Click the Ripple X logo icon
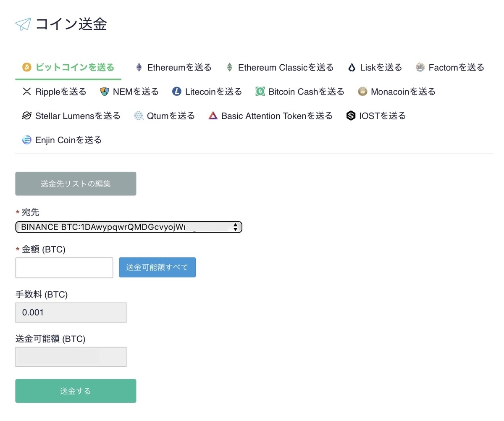Screen dimensions: 504x421 27,92
